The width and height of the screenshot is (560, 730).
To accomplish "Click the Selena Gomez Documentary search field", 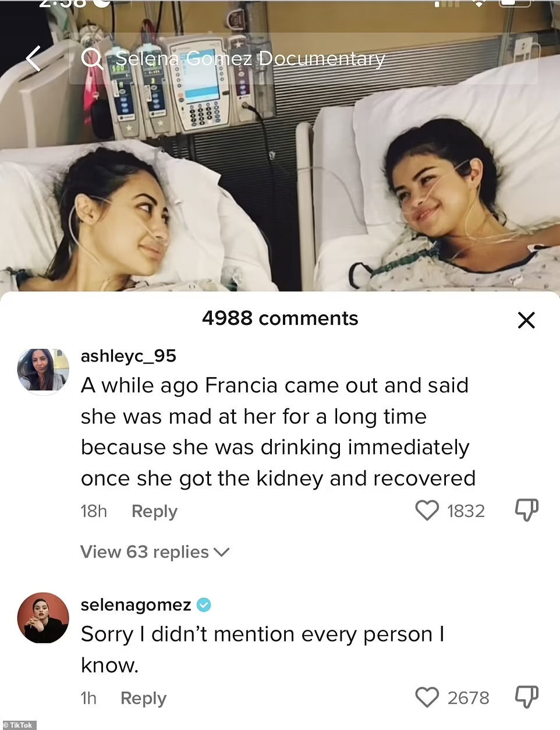I will click(250, 58).
